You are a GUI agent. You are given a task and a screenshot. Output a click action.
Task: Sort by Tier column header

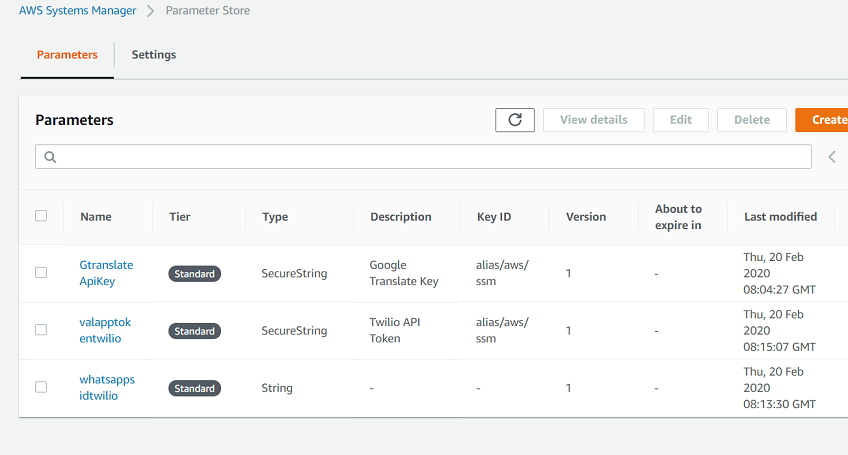[180, 216]
